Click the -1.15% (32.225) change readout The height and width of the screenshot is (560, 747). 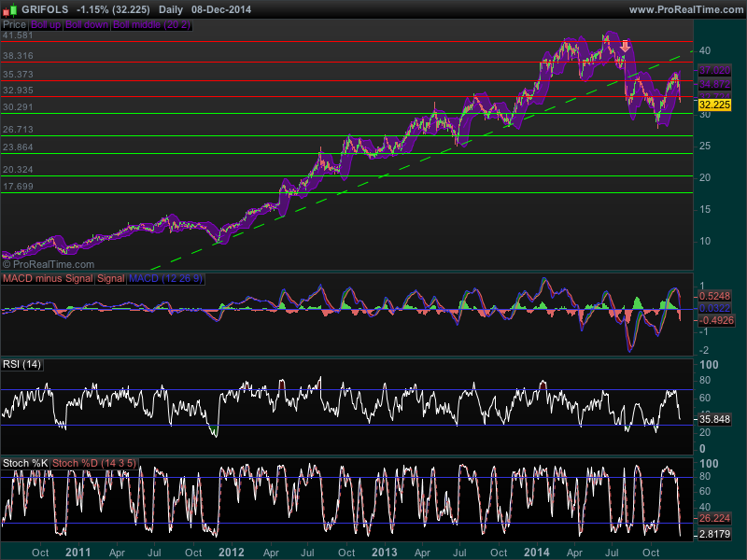(x=113, y=9)
